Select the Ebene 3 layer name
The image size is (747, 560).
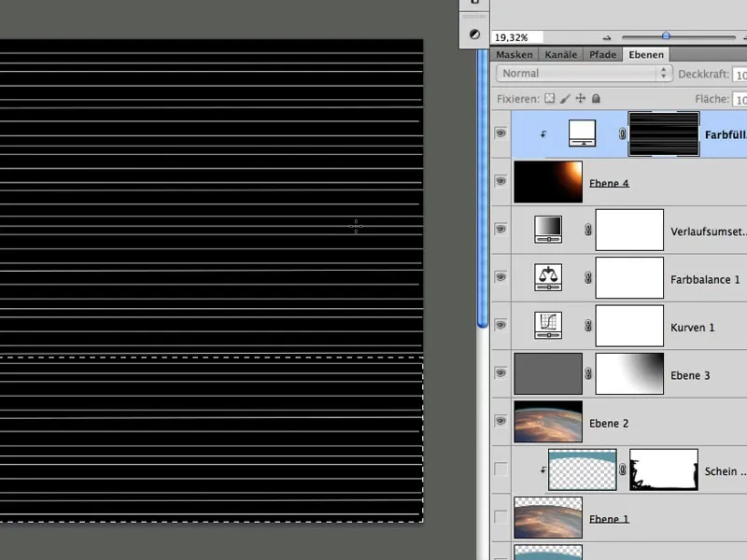click(x=690, y=376)
